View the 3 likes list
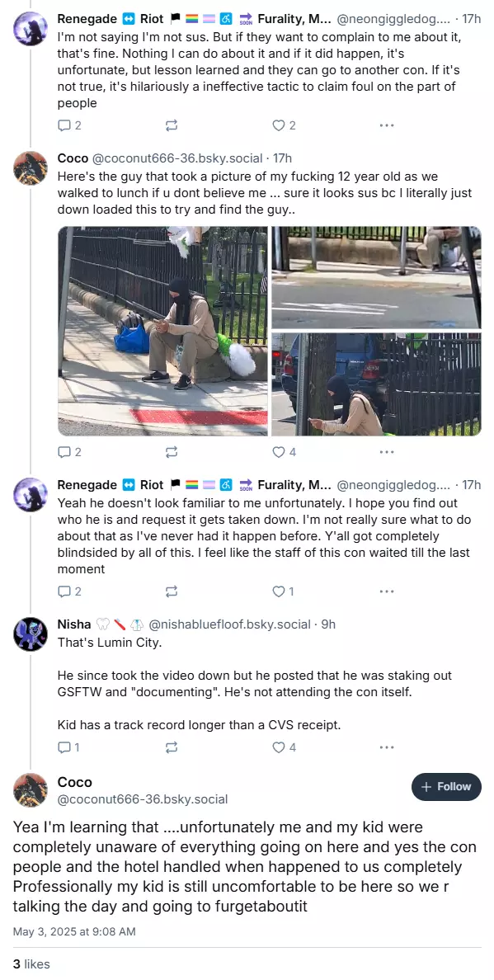The width and height of the screenshot is (494, 980). (x=31, y=964)
